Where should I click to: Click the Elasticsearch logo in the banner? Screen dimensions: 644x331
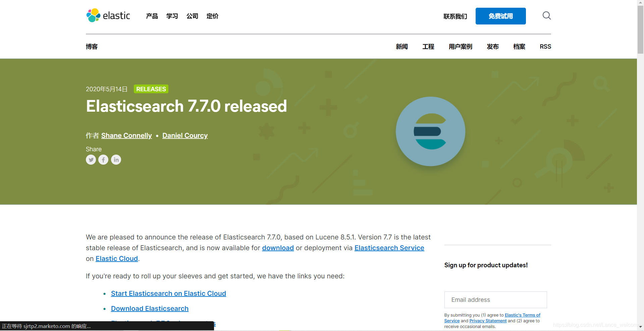430,131
